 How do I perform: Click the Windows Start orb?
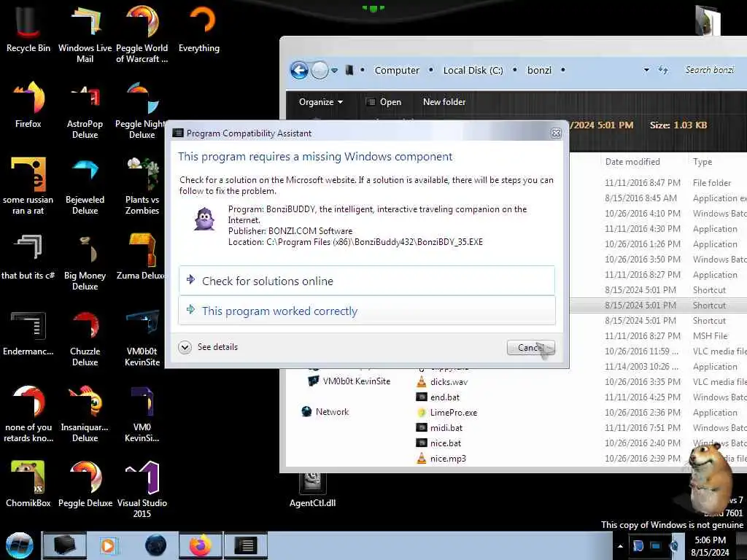[20, 545]
